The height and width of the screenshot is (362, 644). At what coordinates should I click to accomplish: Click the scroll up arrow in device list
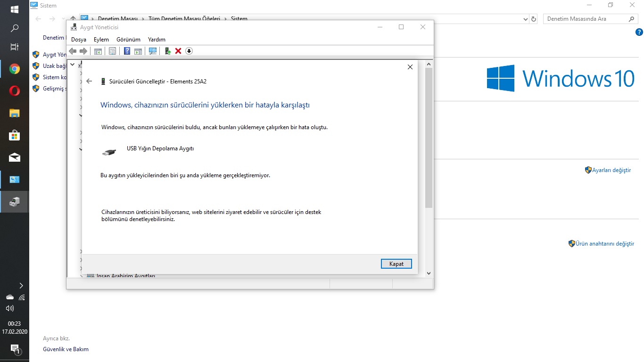[x=429, y=64]
